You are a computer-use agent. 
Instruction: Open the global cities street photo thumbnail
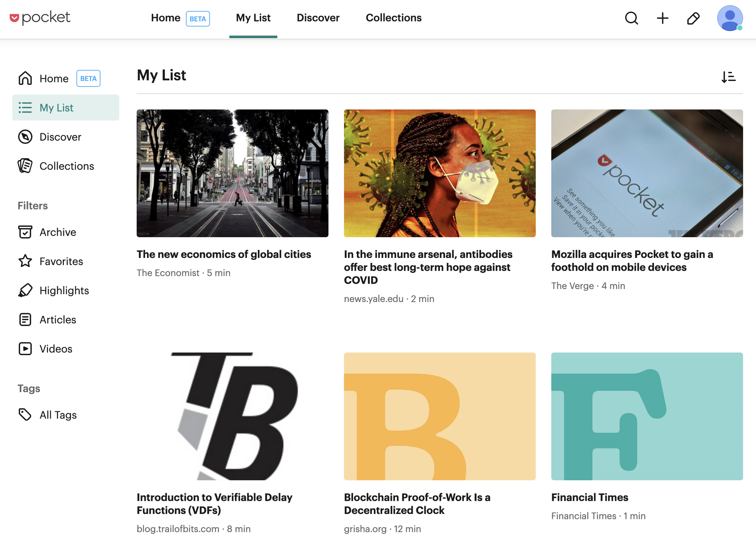click(x=232, y=173)
